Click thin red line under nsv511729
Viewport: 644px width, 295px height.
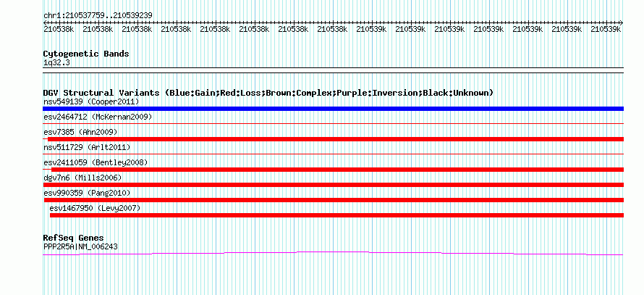(333, 154)
